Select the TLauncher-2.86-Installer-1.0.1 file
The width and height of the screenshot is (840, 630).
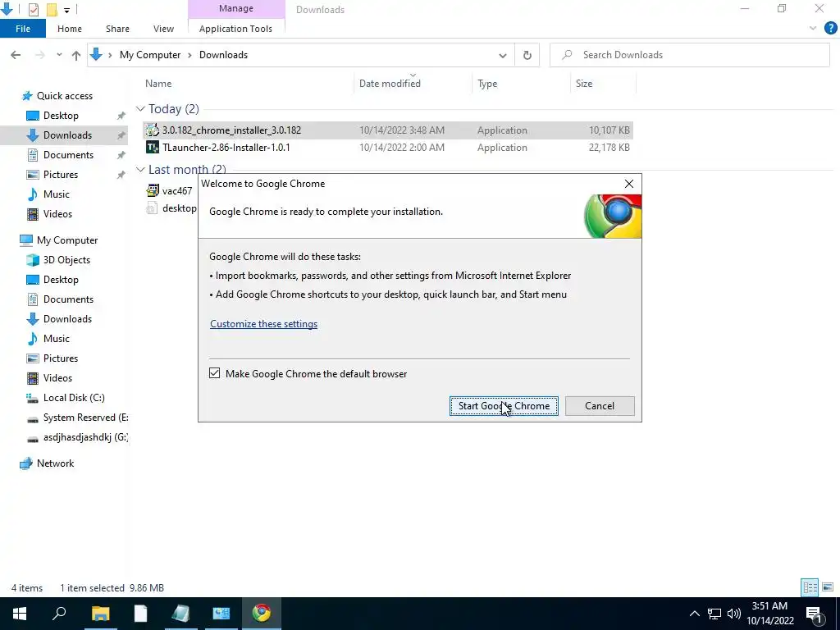(x=388, y=148)
